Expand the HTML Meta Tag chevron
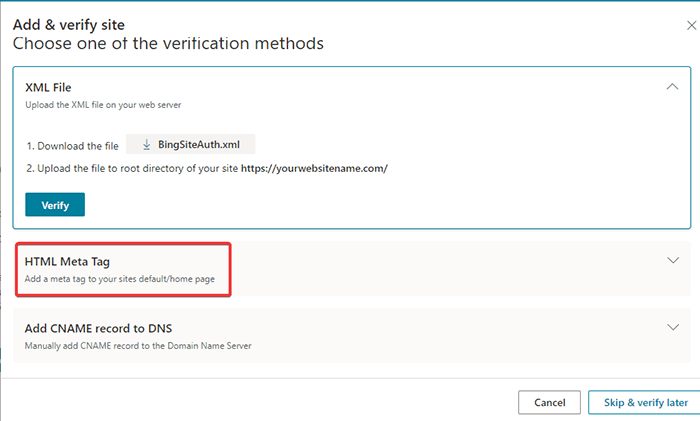This screenshot has height=421, width=700. [672, 260]
